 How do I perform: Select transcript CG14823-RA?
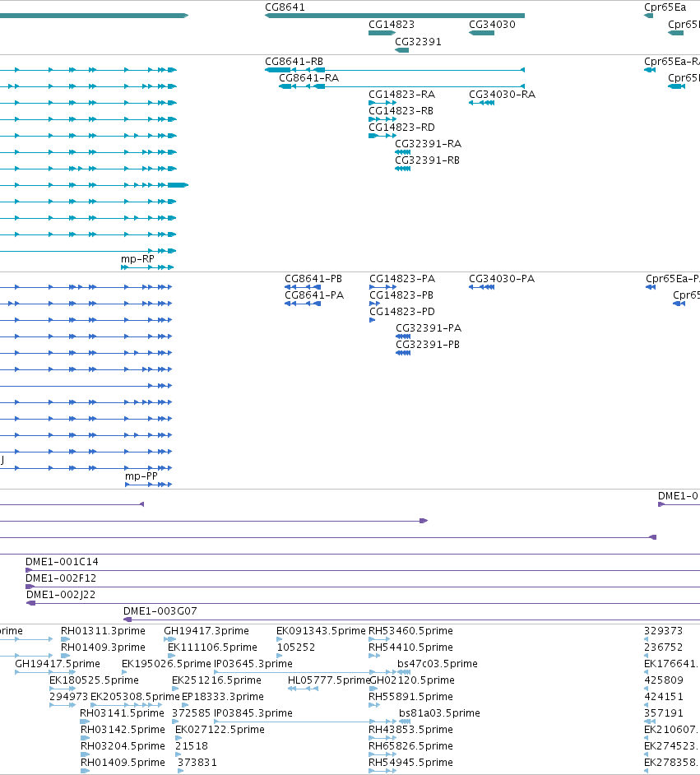coord(401,95)
